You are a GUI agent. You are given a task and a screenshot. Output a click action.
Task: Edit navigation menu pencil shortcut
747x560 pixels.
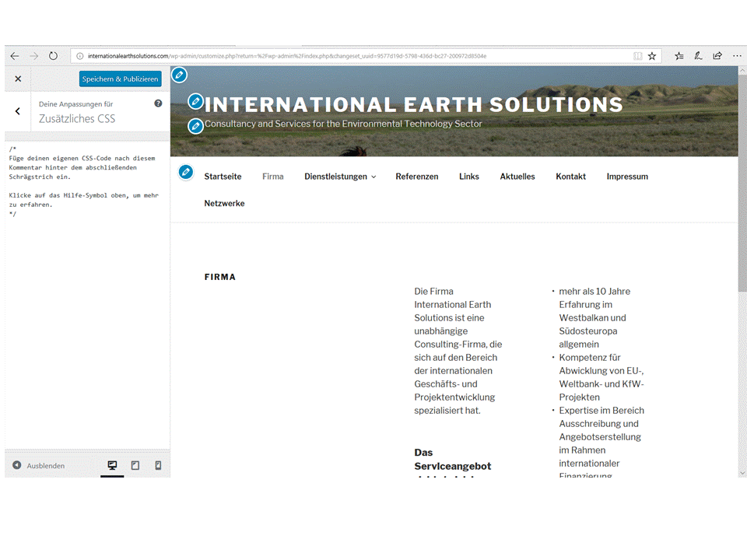click(x=186, y=172)
